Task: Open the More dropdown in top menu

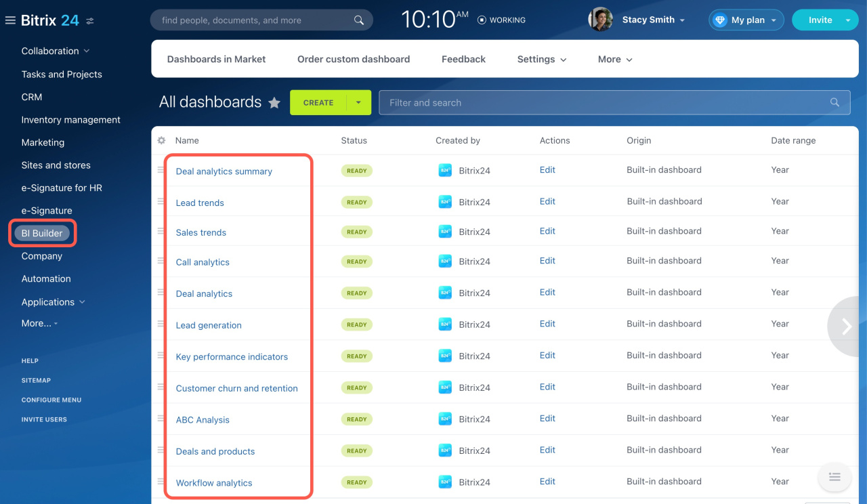Action: pos(615,60)
